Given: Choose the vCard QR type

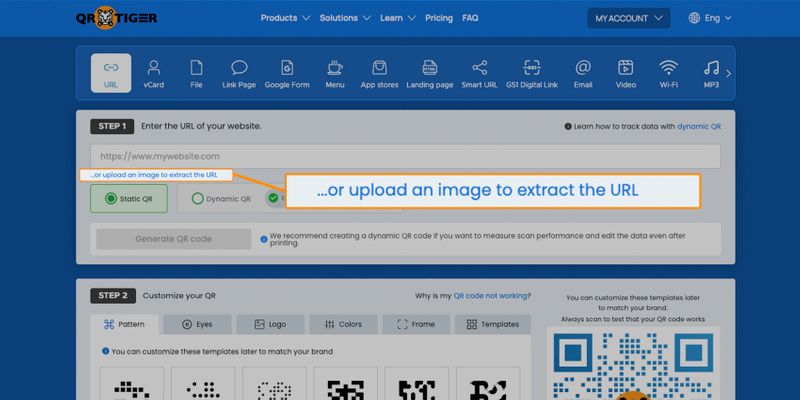Looking at the screenshot, I should tap(154, 73).
